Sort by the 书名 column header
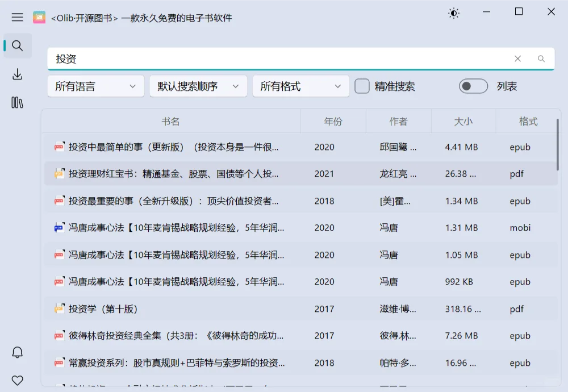Screen dimensions: 568x392 (x=170, y=122)
